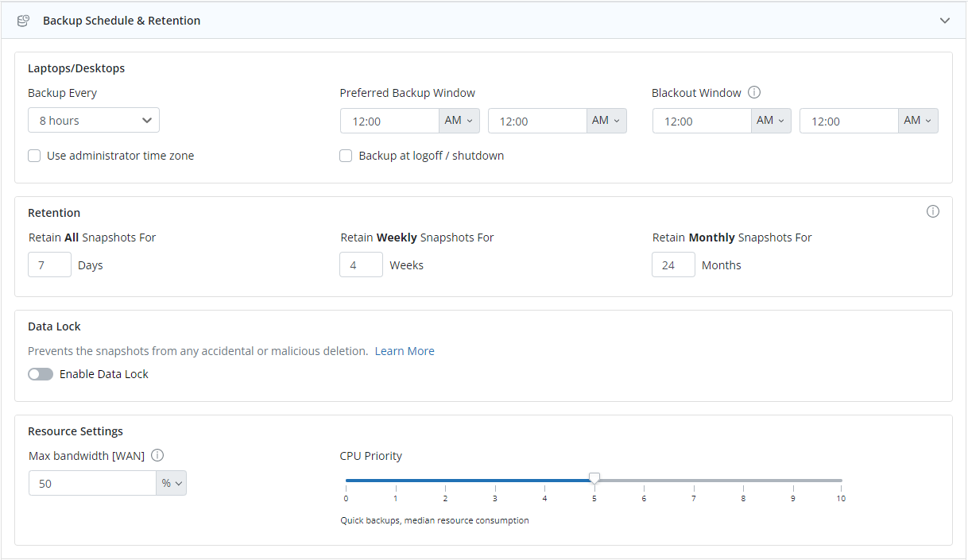Open the bandwidth percent unit dropdown

(x=172, y=483)
